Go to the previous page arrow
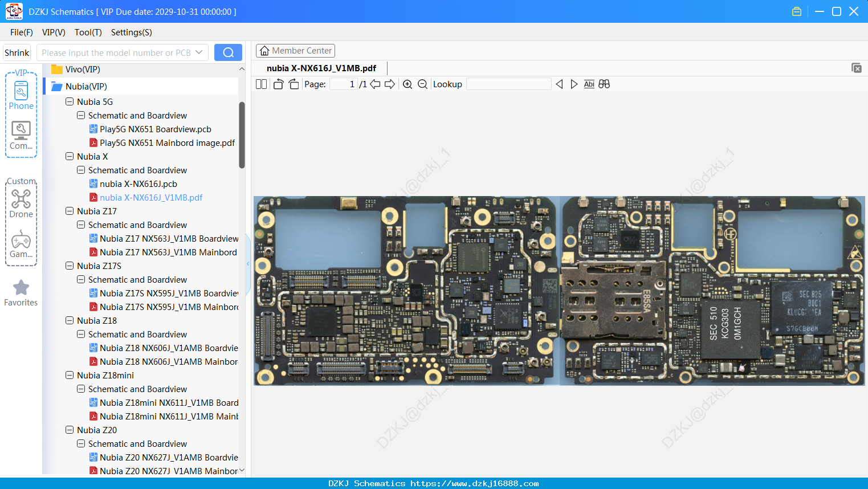Image resolution: width=868 pixels, height=489 pixels. 375,84
